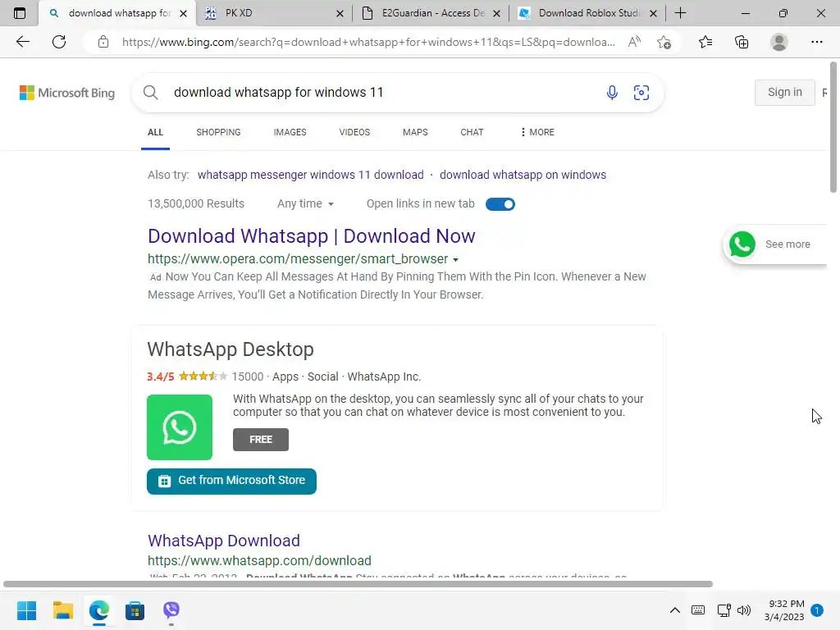Open the www.whatsapp.com/download URL link
Screen dimensions: 840x630
click(259, 560)
